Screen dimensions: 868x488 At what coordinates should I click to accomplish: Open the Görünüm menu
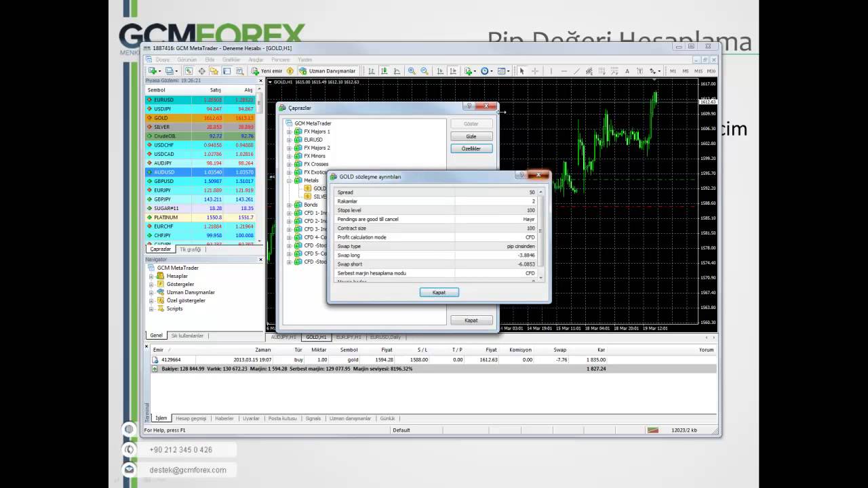click(187, 60)
